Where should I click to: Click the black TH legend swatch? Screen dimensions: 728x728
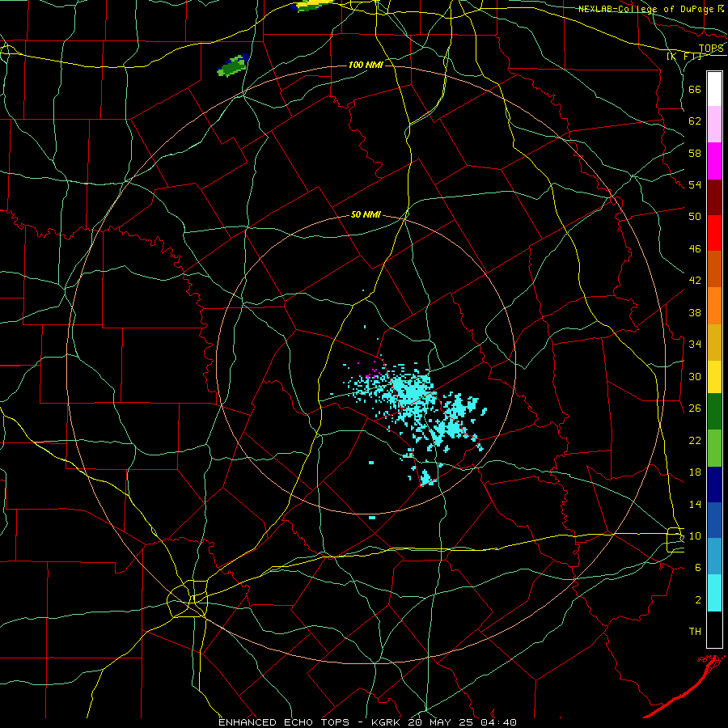click(714, 629)
